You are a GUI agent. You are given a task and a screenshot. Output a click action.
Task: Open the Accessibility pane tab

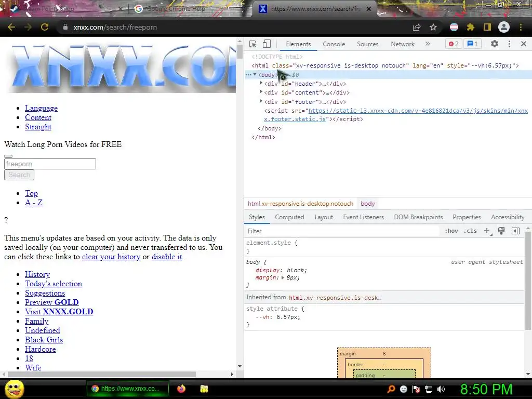[508, 217]
